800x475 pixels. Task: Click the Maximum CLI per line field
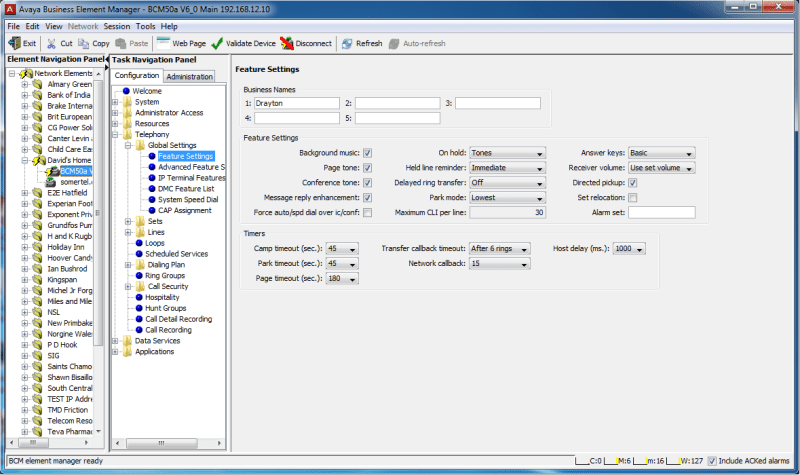point(508,212)
